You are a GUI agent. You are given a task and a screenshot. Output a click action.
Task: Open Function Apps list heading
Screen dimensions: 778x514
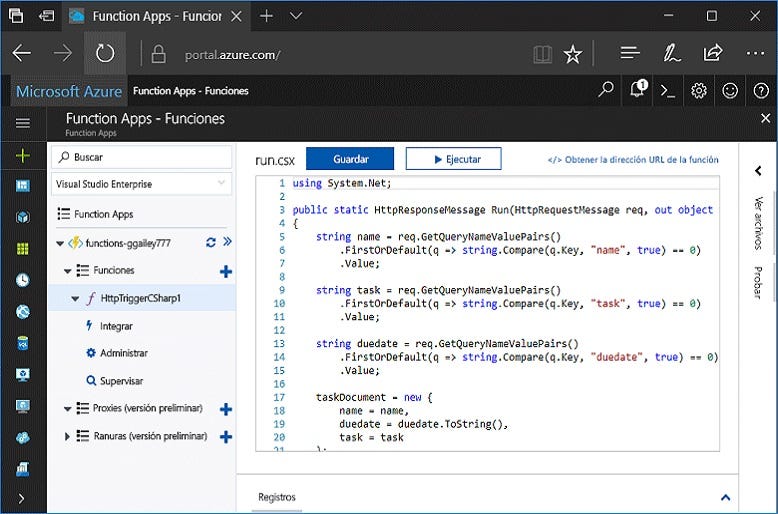(x=103, y=214)
